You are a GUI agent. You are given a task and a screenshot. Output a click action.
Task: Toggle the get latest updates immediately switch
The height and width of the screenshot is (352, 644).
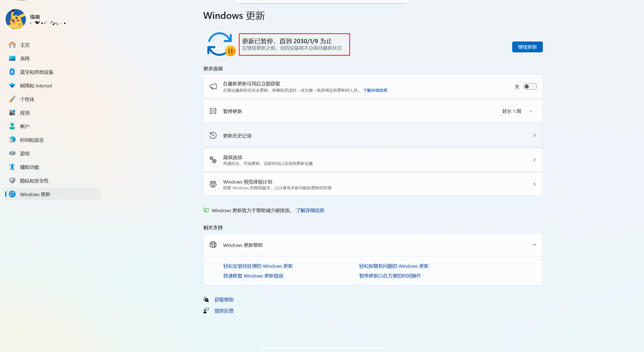point(530,86)
